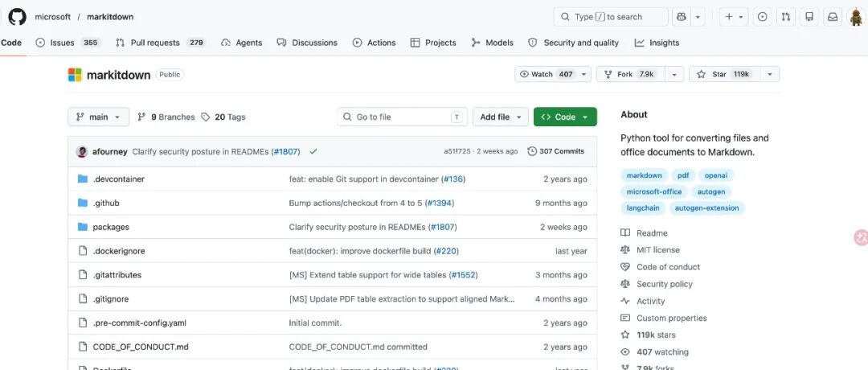Focus the Type / to search field
This screenshot has width=868, height=370.
(611, 17)
